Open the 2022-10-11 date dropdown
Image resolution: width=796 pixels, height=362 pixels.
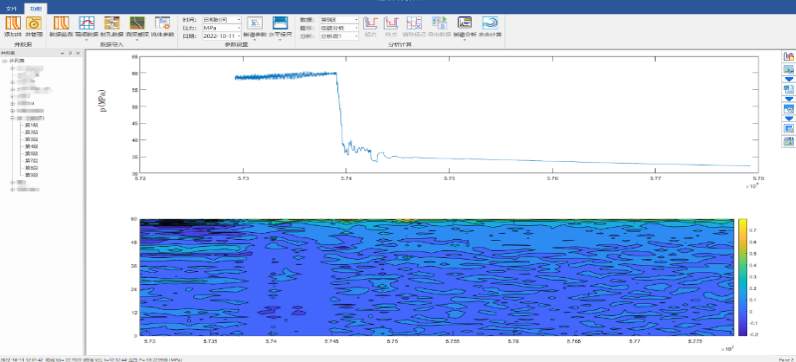(x=221, y=36)
